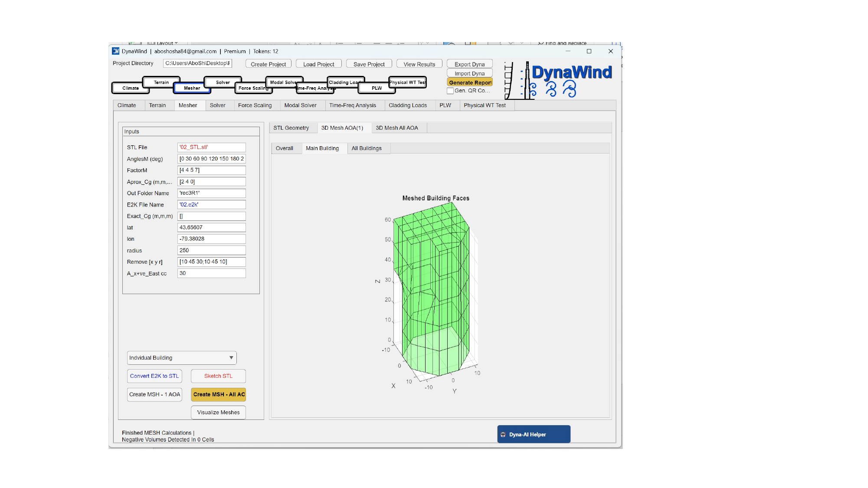Select the PLW workflow step node
This screenshot has width=868, height=488.
376,88
